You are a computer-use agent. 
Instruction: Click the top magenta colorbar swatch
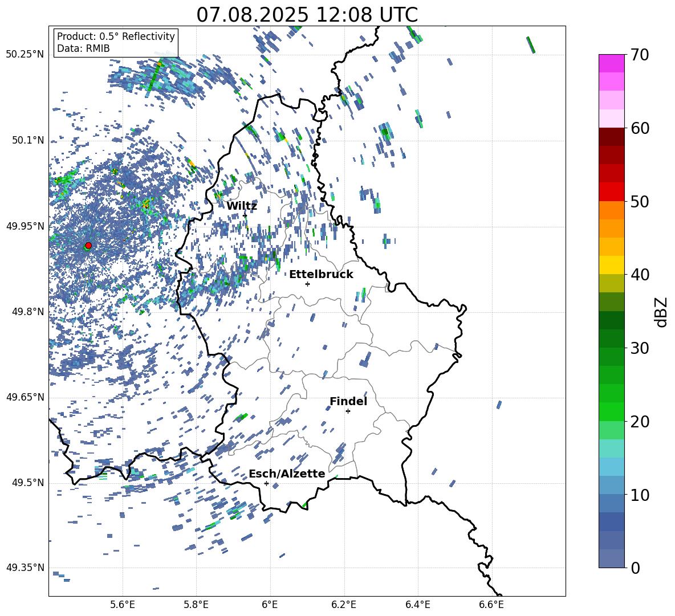click(x=611, y=64)
